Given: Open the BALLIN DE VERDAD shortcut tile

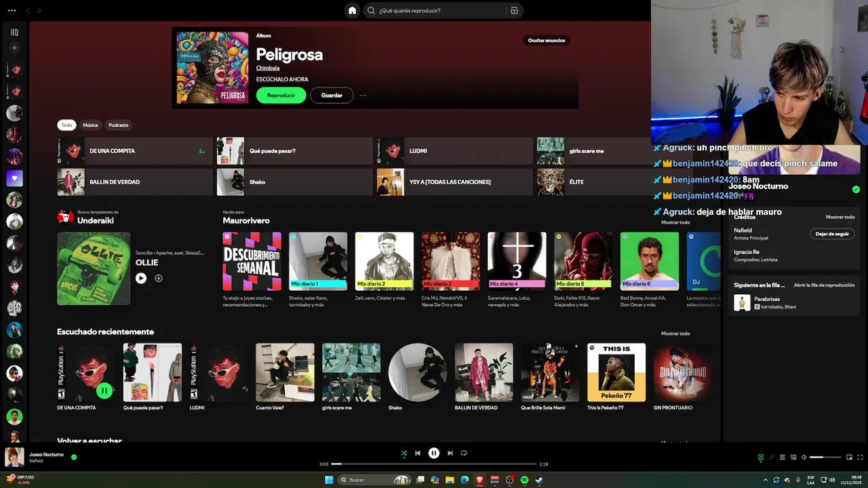Looking at the screenshot, I should click(135, 182).
